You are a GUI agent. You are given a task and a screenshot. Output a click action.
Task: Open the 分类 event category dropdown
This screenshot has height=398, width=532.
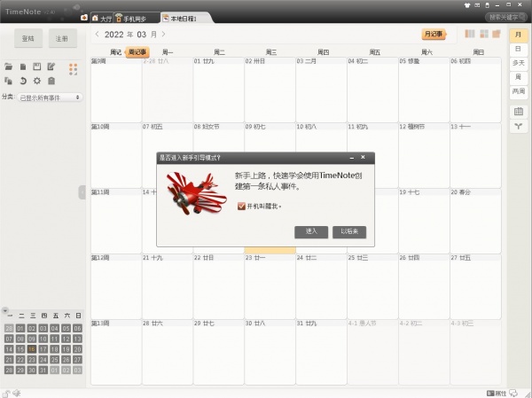click(x=50, y=97)
